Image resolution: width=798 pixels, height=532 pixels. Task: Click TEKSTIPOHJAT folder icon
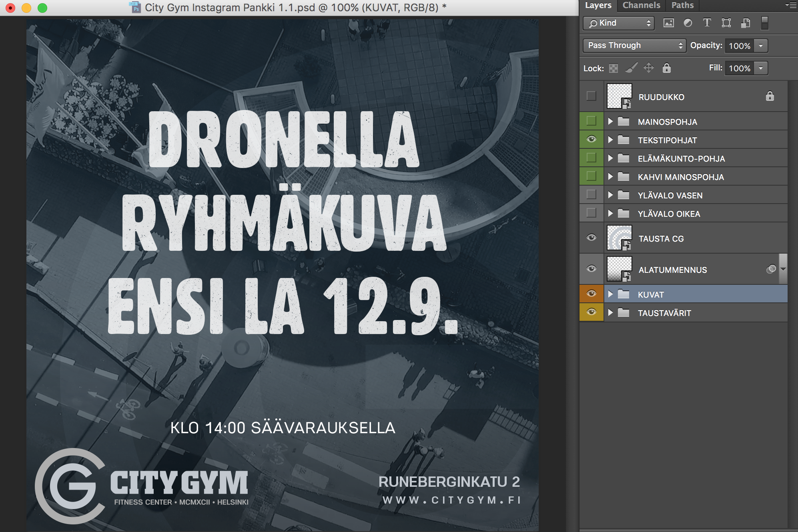pos(624,140)
